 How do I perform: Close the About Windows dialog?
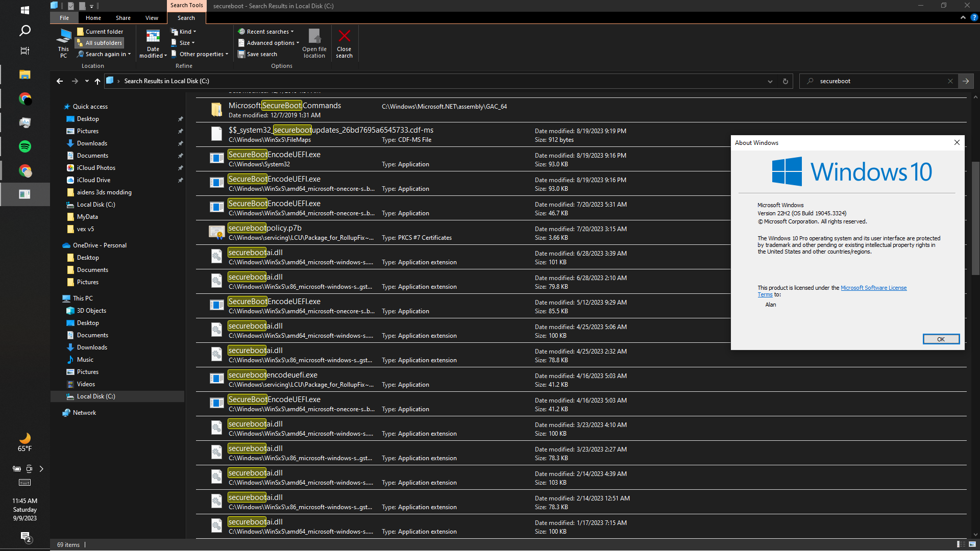[957, 142]
